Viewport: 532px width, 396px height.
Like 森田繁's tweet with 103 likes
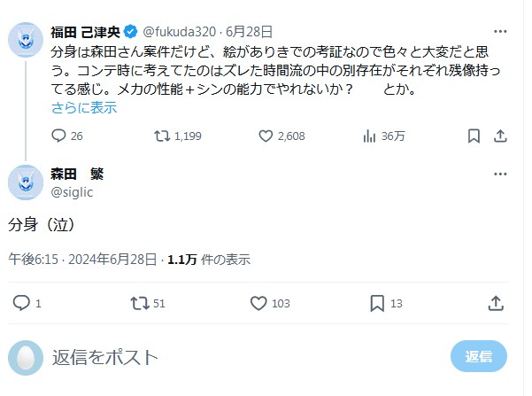tap(258, 303)
